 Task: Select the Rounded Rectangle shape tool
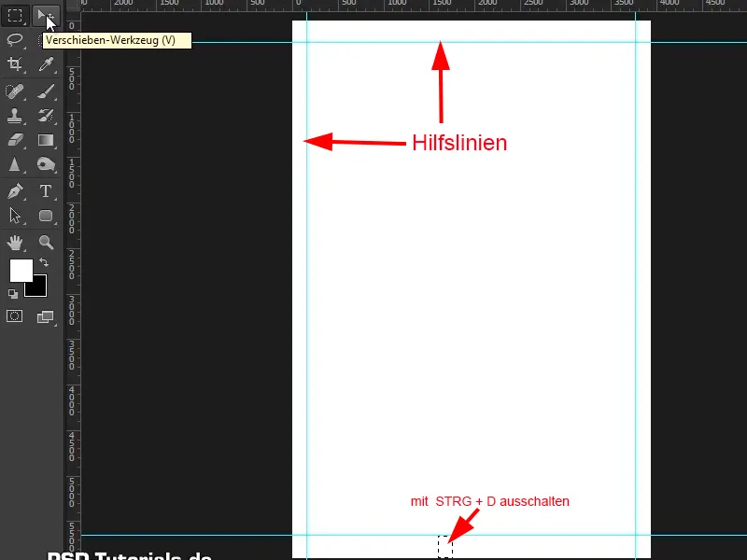[46, 216]
